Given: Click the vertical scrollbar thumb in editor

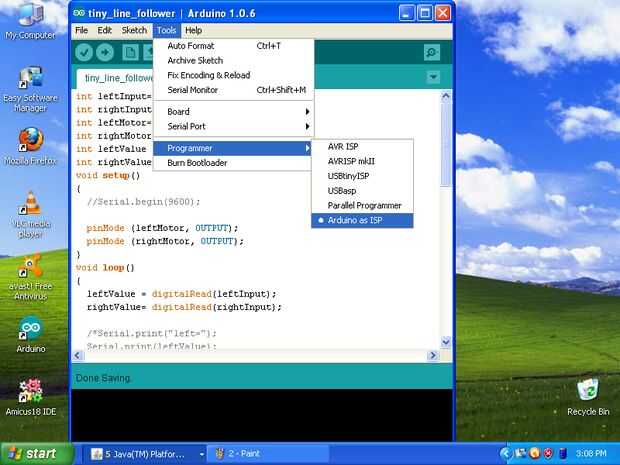Looking at the screenshot, I should [x=446, y=144].
